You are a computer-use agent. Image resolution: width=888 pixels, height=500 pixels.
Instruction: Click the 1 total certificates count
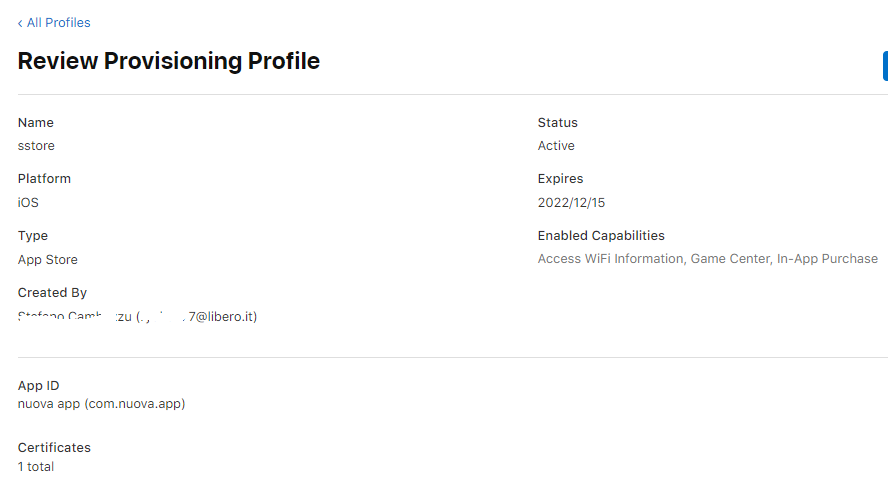point(36,467)
